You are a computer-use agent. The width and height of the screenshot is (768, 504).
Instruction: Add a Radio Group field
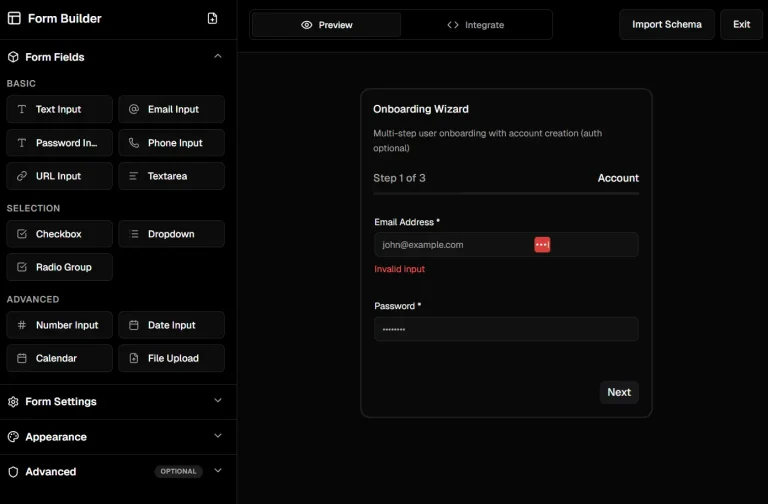pyautogui.click(x=60, y=267)
